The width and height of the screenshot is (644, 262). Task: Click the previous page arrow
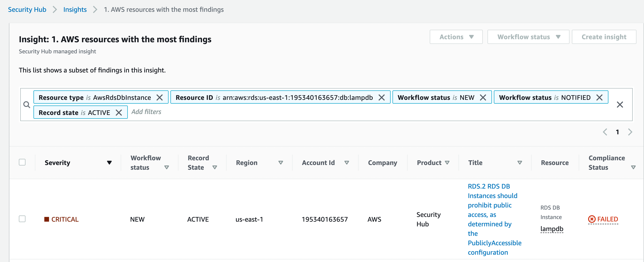coord(605,132)
